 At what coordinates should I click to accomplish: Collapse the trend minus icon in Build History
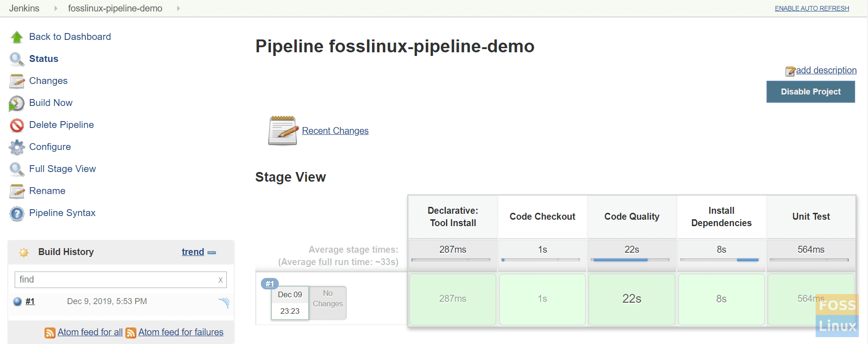pos(212,253)
